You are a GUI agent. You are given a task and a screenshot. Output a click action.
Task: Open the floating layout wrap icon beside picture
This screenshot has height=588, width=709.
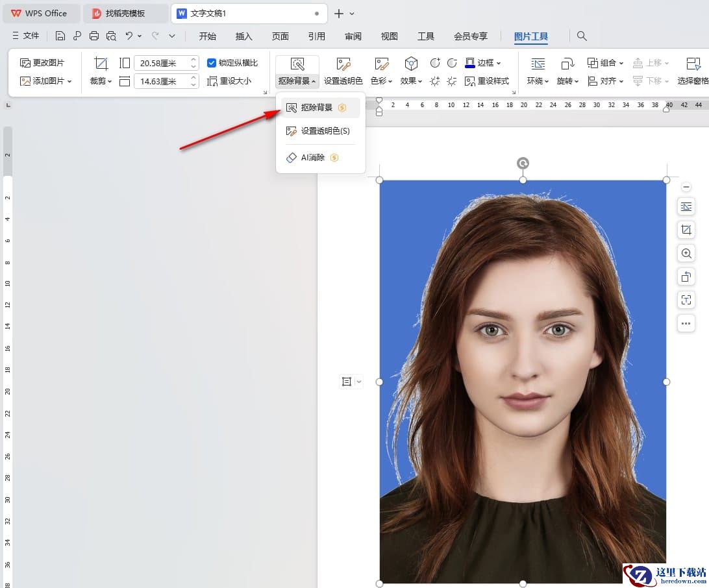[686, 206]
